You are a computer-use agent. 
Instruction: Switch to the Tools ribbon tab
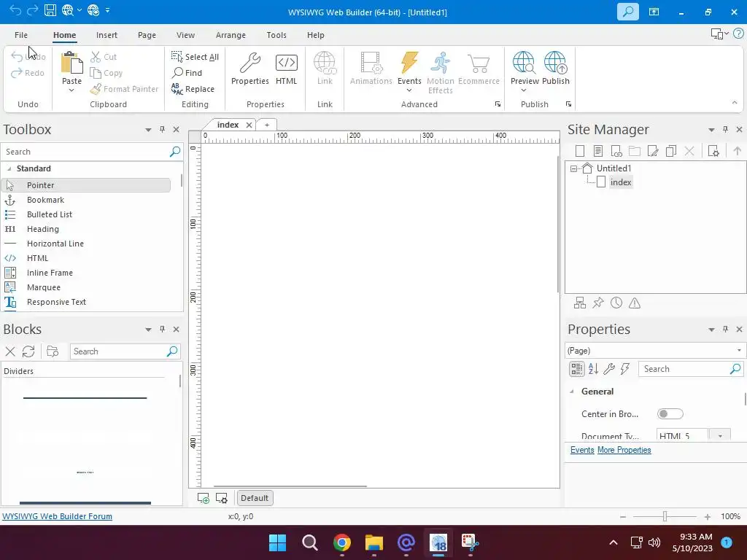coord(276,35)
